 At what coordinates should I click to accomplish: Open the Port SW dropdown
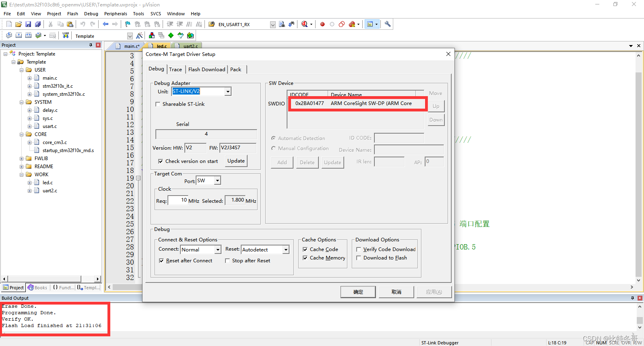(217, 181)
